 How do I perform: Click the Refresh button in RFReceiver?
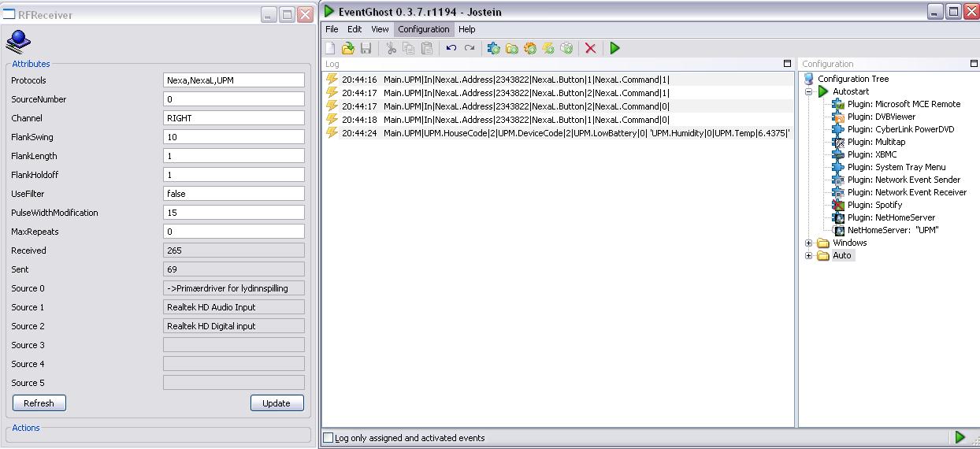[39, 403]
